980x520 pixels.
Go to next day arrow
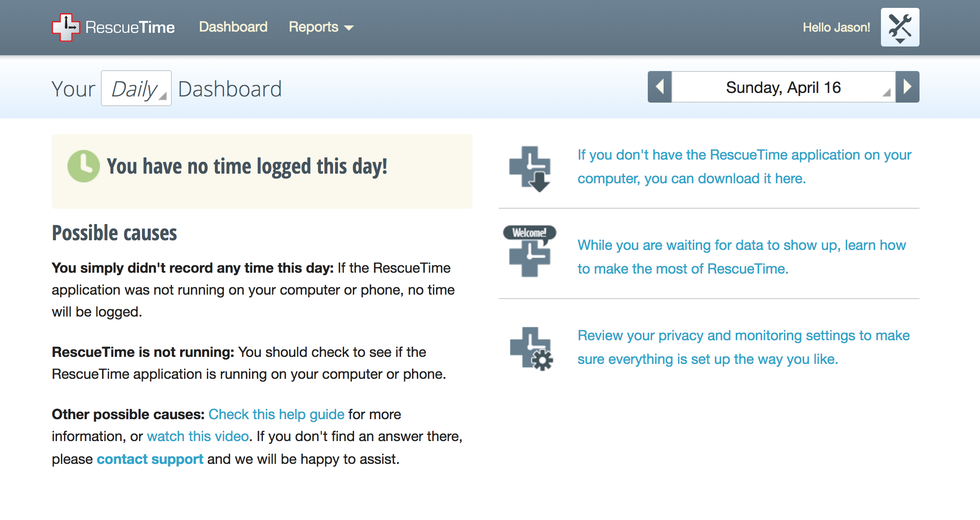coord(908,87)
